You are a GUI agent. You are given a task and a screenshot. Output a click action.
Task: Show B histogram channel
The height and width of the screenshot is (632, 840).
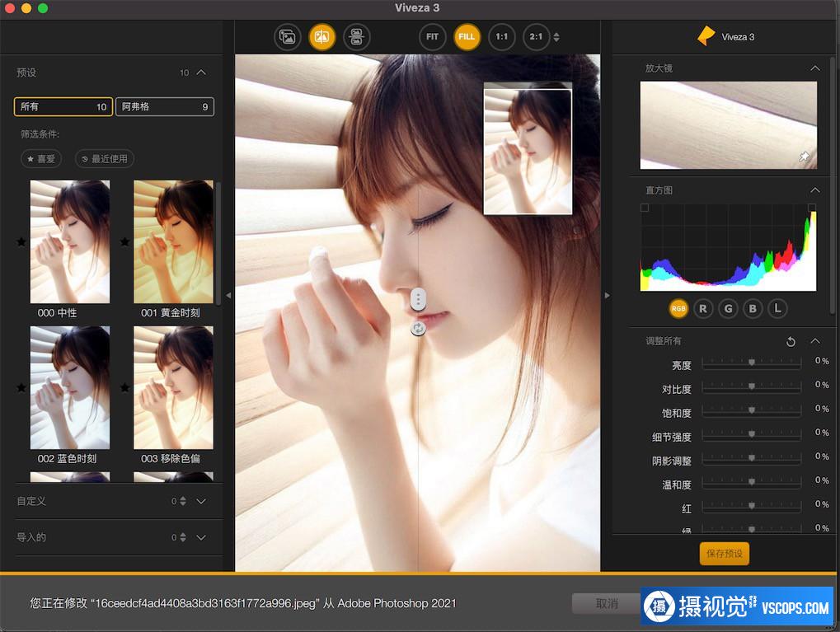(753, 308)
